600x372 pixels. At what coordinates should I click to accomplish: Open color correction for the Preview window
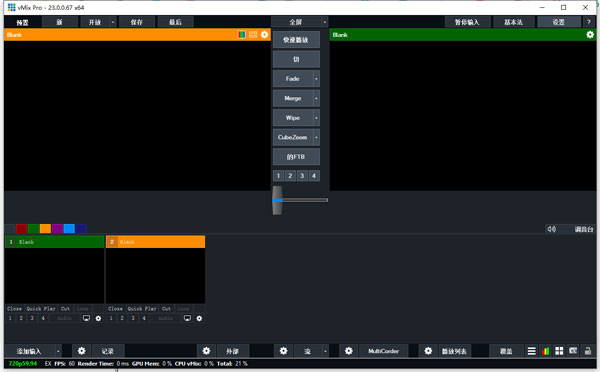coord(241,35)
